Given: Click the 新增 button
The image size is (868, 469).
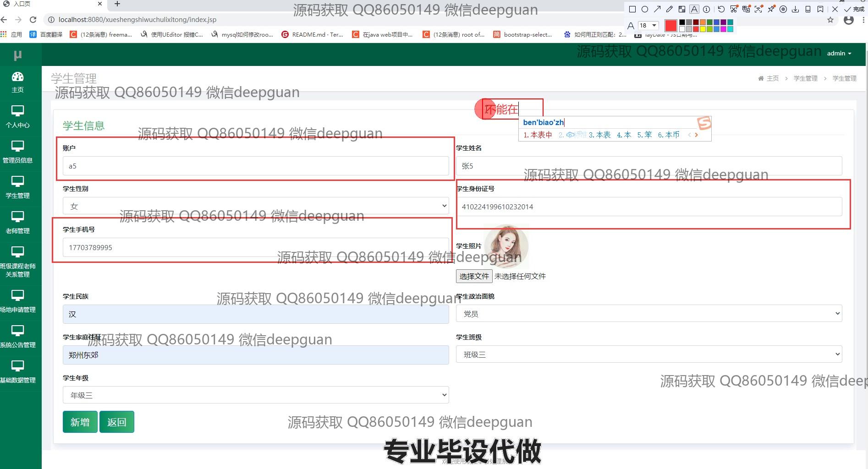Looking at the screenshot, I should point(80,422).
